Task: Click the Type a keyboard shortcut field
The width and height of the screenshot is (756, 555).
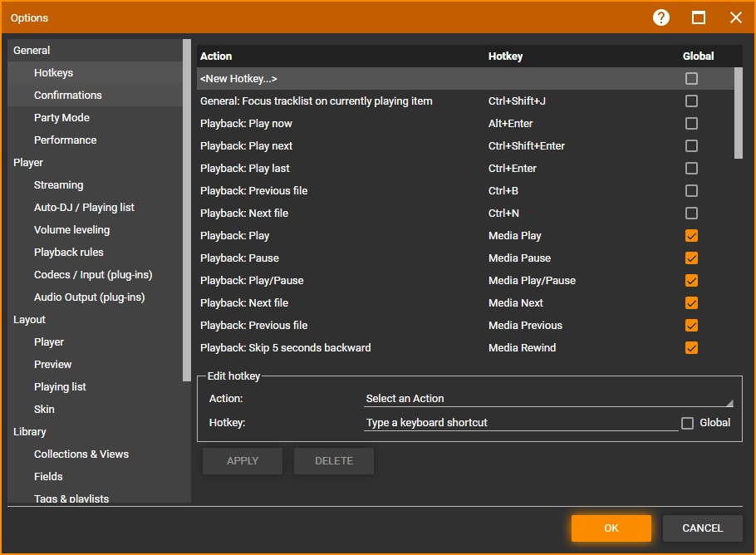Action: pyautogui.click(x=520, y=423)
